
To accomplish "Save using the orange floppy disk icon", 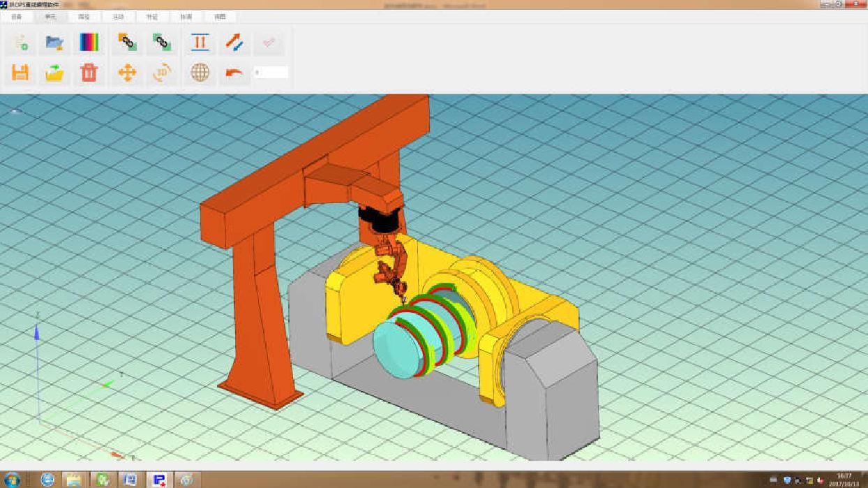I will coord(21,73).
